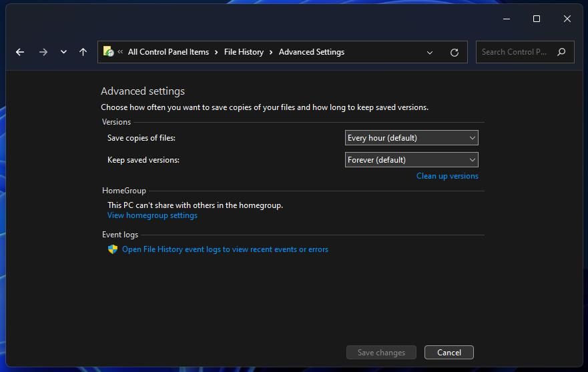Click the Cancel button
588x372 pixels.
449,353
